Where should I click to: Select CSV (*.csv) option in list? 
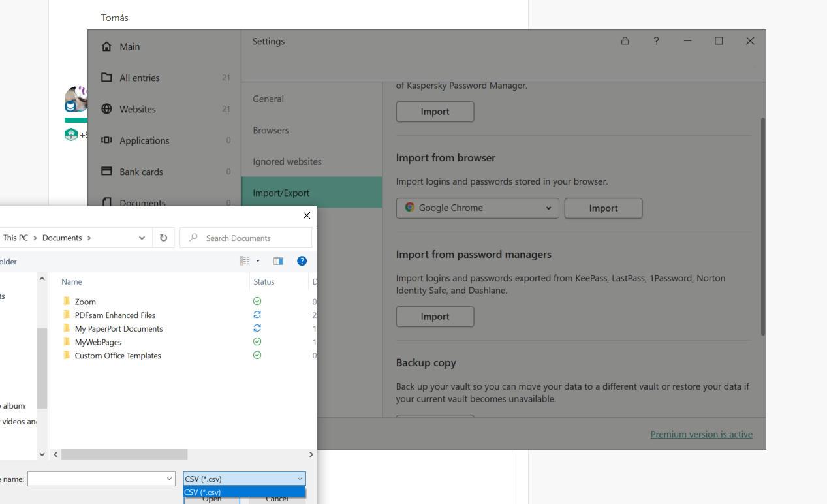coord(244,492)
